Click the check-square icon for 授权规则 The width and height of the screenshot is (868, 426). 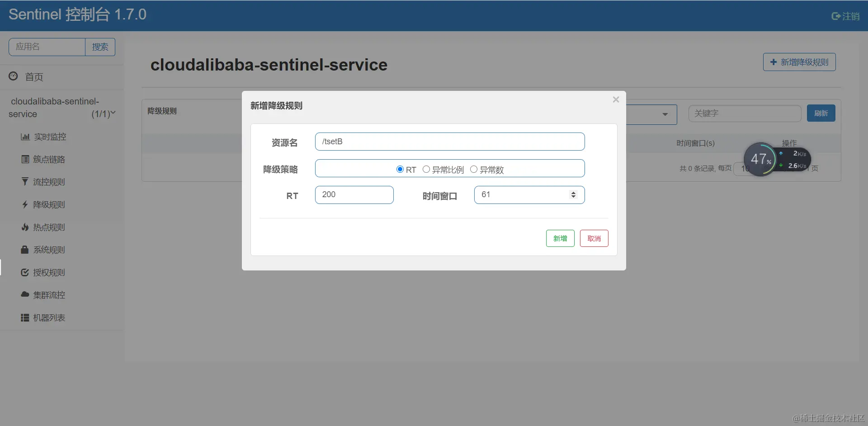click(25, 272)
